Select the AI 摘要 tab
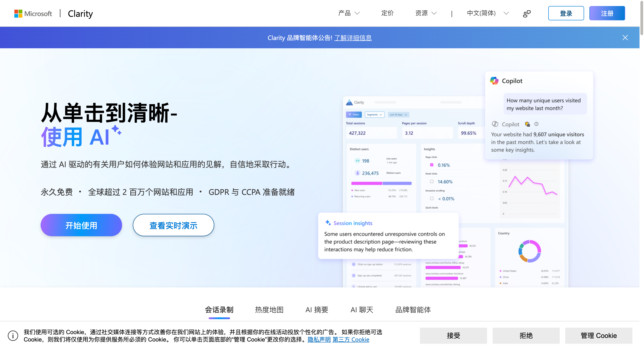 pos(317,310)
